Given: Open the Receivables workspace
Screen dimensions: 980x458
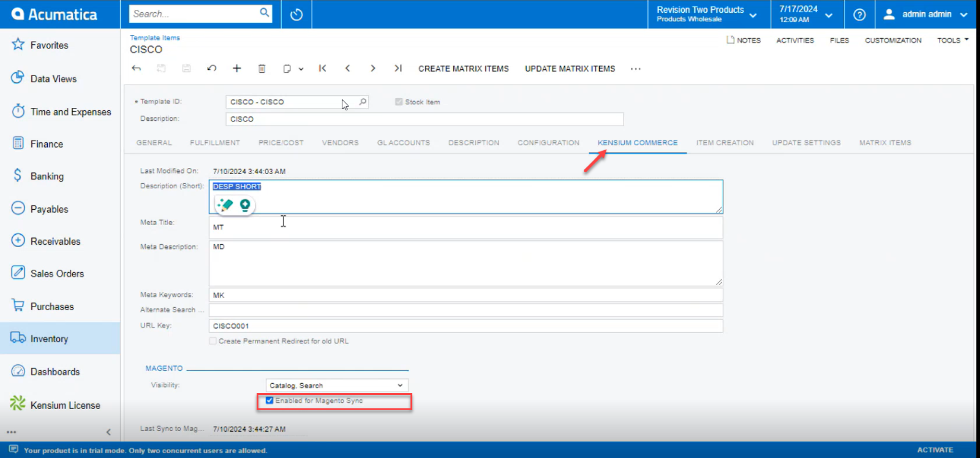Looking at the screenshot, I should [x=55, y=241].
